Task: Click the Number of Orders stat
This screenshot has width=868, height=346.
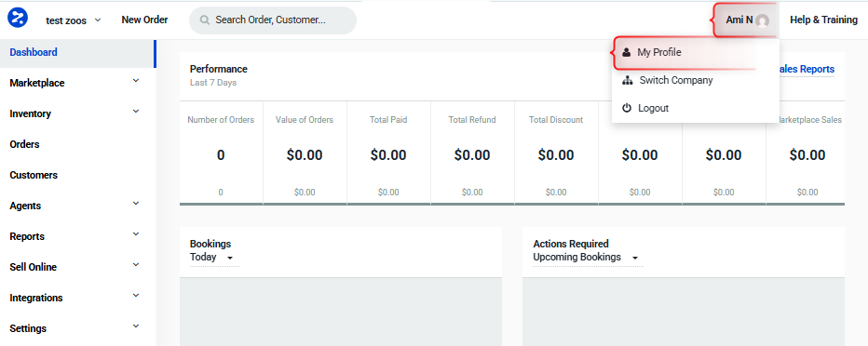Action: [221, 153]
